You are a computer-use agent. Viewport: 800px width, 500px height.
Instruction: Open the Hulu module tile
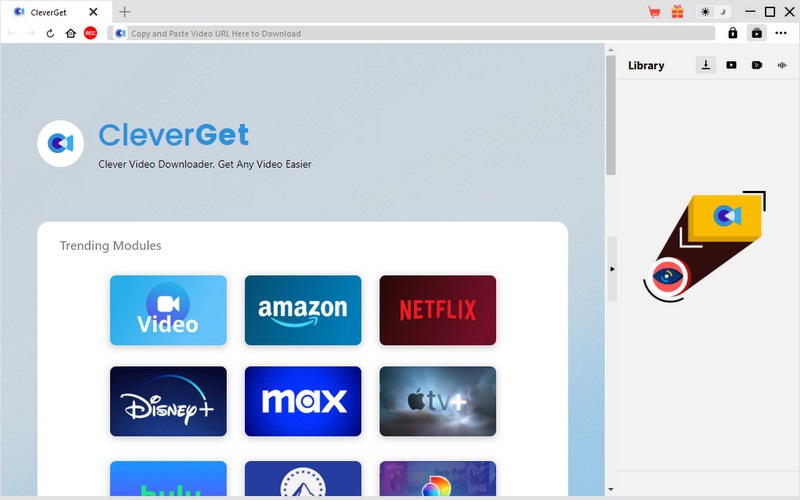tap(168, 479)
